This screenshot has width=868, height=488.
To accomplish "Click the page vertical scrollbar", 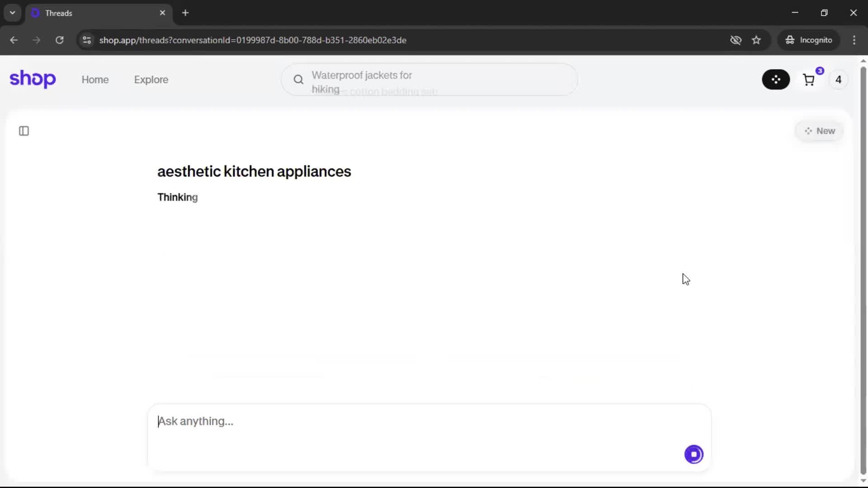I will tap(863, 271).
